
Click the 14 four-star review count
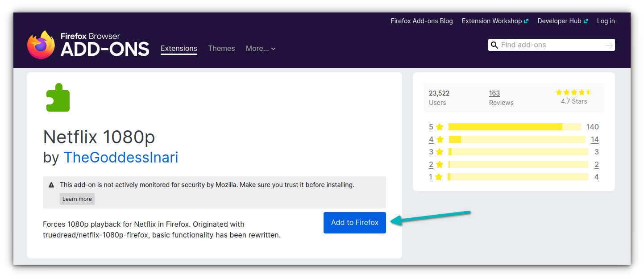[x=595, y=139]
